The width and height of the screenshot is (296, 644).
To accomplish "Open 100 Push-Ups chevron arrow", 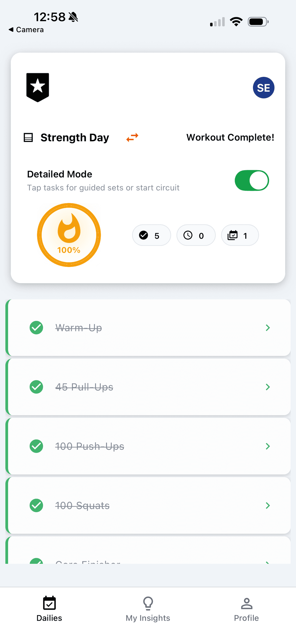I will point(268,446).
